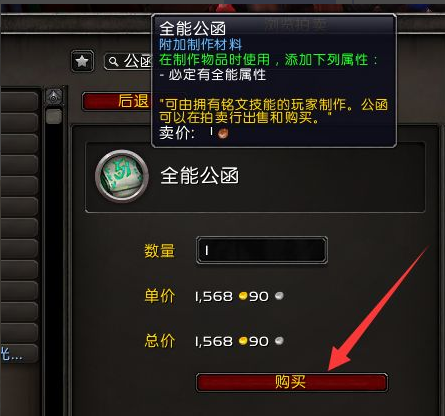Click the gold coin icon in the 总价 row
The width and height of the screenshot is (445, 416).
pyautogui.click(x=243, y=341)
